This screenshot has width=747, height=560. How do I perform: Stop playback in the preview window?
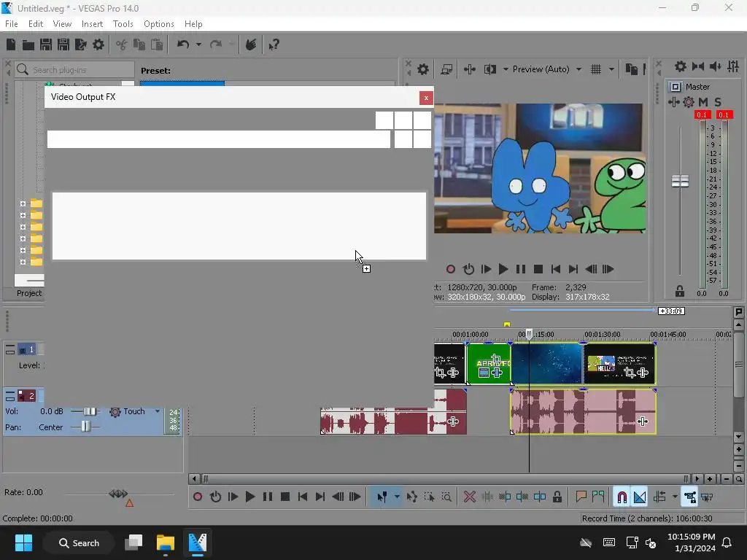pos(538,269)
